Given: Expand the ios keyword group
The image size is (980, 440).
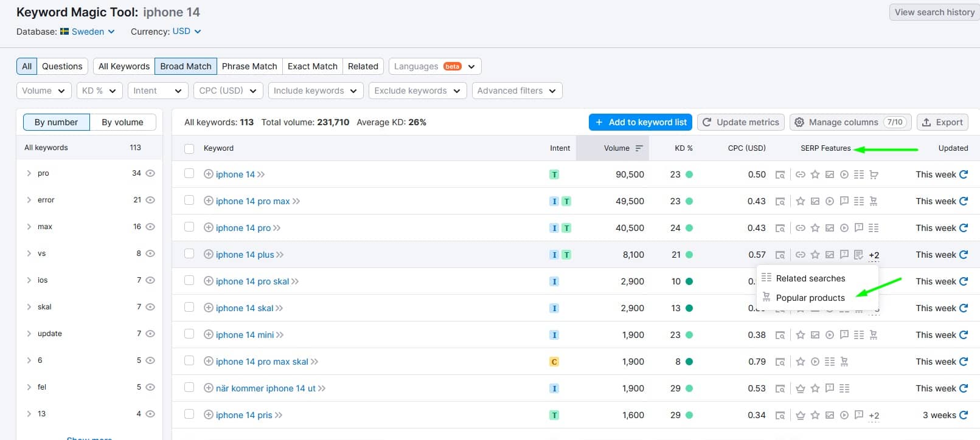Looking at the screenshot, I should tap(29, 280).
